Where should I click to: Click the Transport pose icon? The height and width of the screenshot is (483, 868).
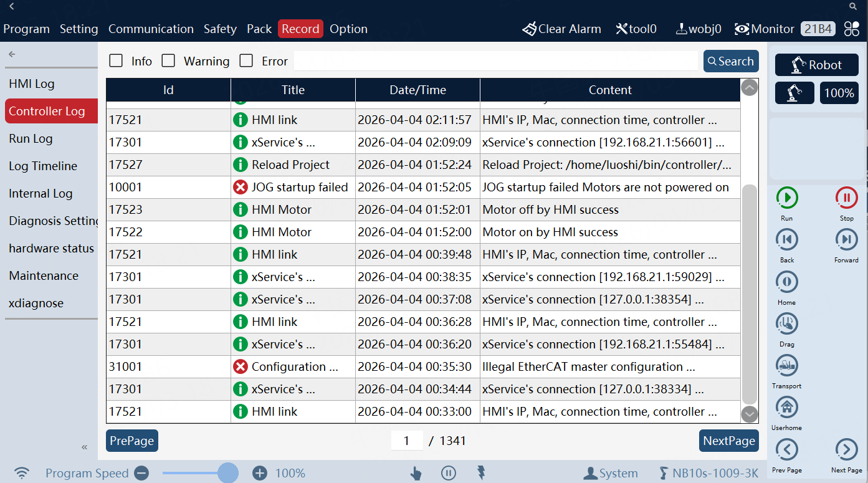click(787, 366)
